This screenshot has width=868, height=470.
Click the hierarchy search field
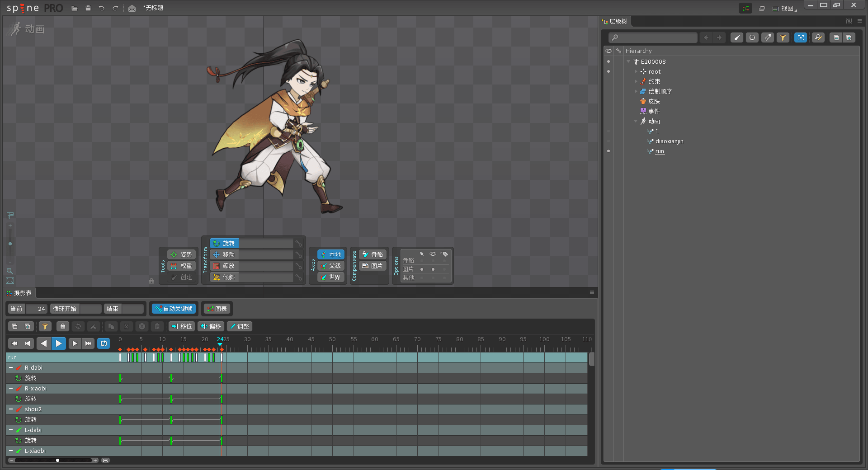653,38
